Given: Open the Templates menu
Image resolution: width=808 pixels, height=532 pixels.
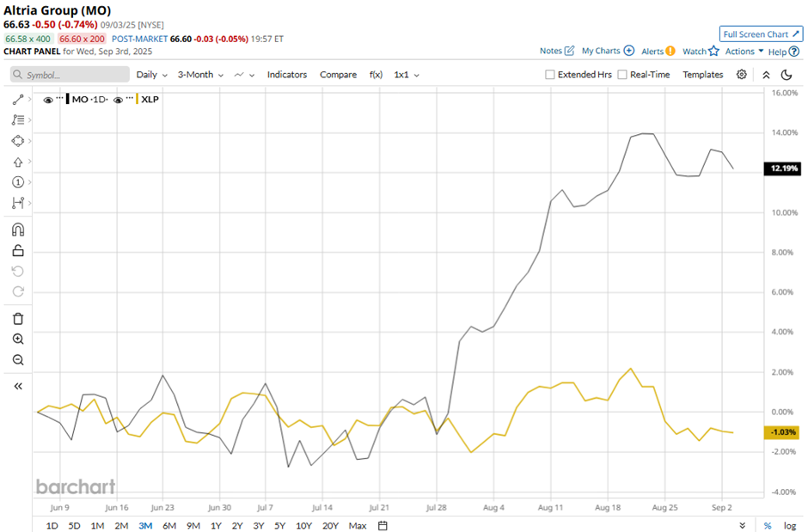Looking at the screenshot, I should (x=703, y=75).
